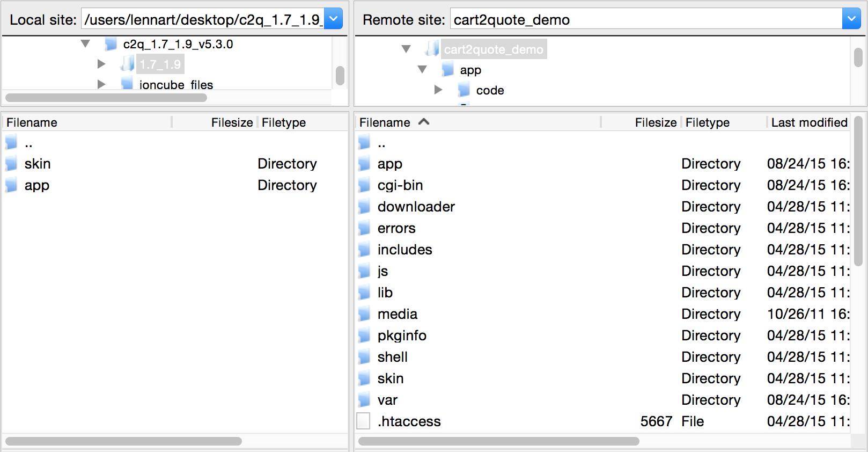Select the media directory name

pos(398,314)
